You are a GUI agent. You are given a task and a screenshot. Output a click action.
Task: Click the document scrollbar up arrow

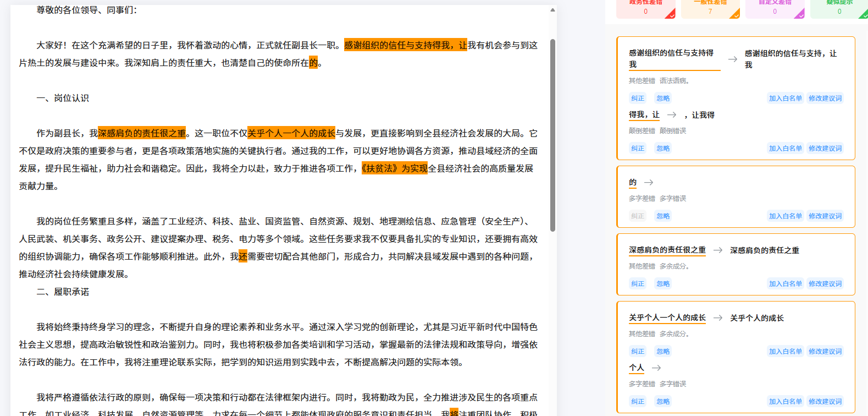pyautogui.click(x=552, y=10)
